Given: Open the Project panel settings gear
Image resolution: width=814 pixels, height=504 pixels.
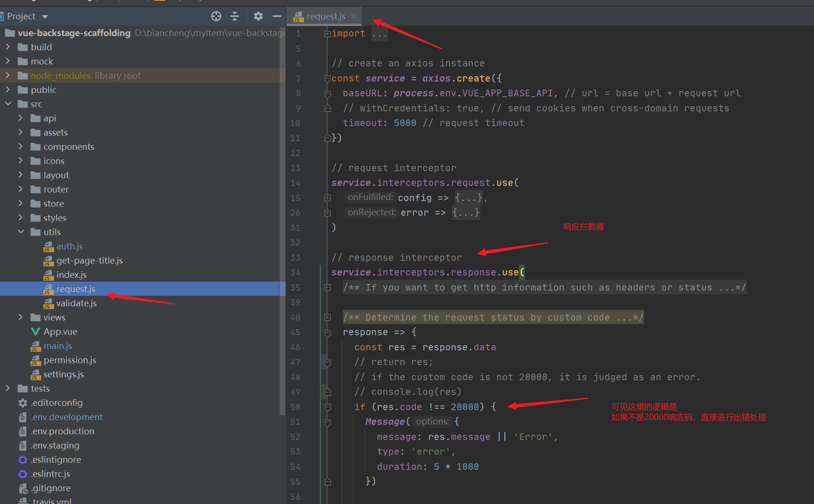Looking at the screenshot, I should 258,16.
